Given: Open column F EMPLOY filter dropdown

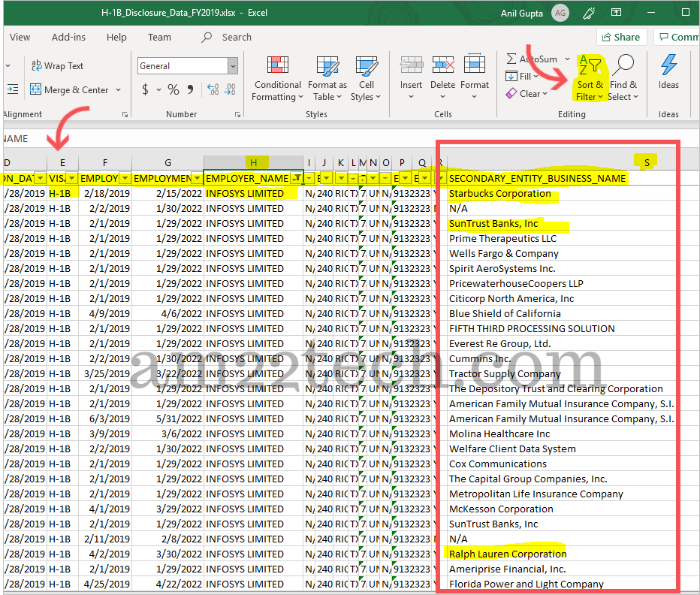Looking at the screenshot, I should pos(125,178).
